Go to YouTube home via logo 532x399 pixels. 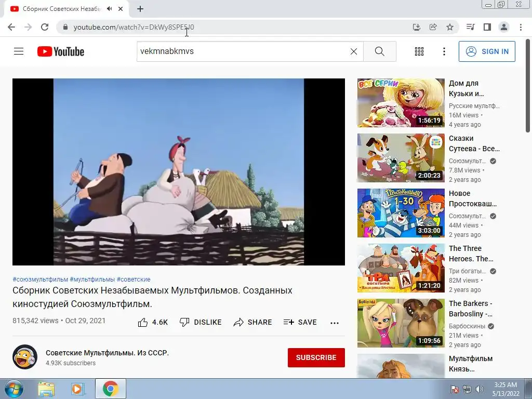(x=61, y=51)
